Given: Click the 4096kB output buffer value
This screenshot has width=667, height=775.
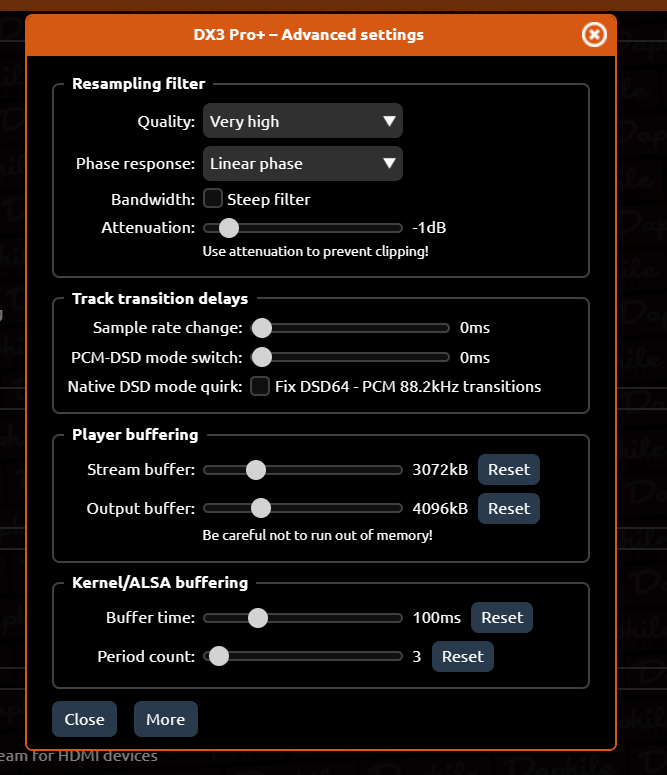Looking at the screenshot, I should 440,508.
